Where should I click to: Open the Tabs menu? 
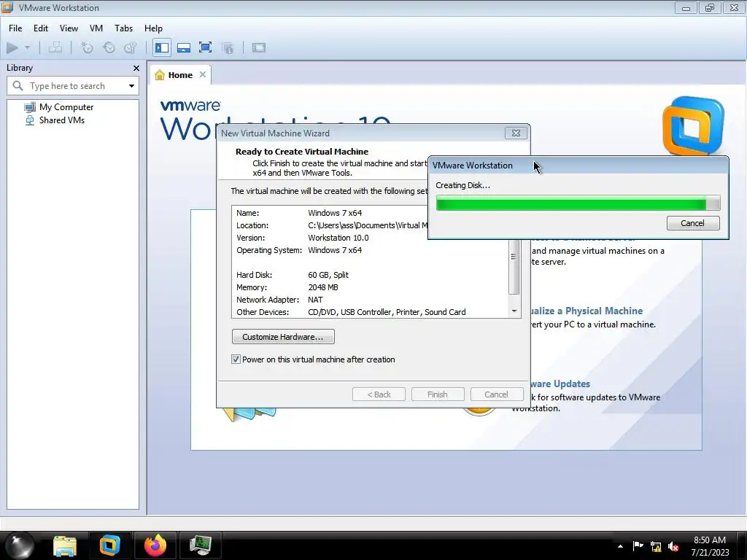click(123, 28)
